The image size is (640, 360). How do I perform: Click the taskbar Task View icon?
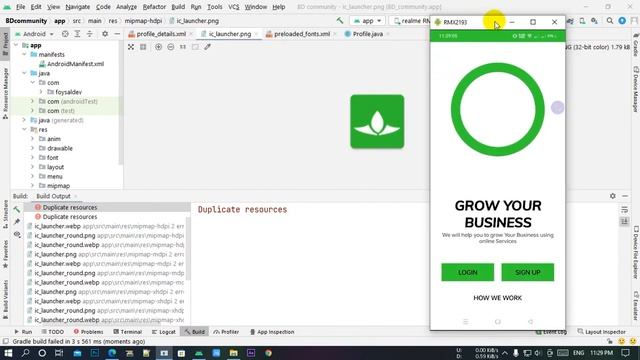pyautogui.click(x=59, y=353)
